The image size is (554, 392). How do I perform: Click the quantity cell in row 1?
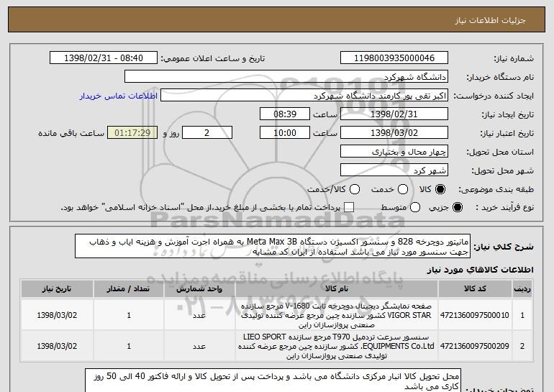click(129, 315)
